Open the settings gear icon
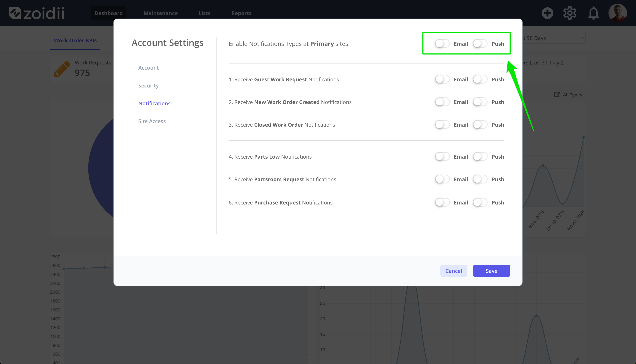The image size is (636, 364). pyautogui.click(x=570, y=13)
